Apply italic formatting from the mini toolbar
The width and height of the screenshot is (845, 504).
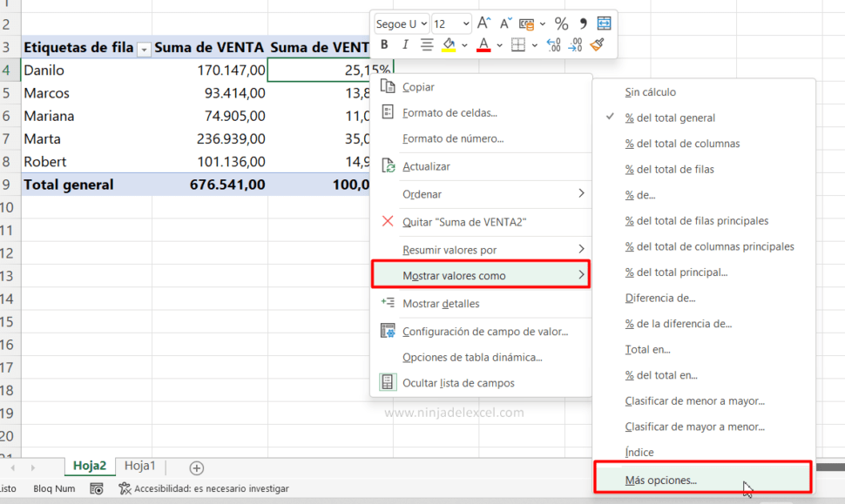click(405, 44)
